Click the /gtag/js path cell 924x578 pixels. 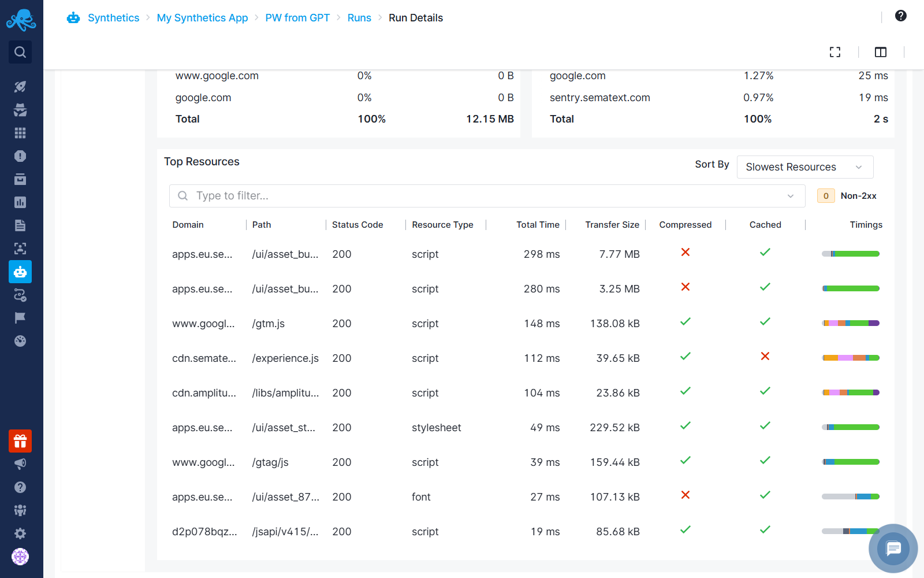point(270,462)
